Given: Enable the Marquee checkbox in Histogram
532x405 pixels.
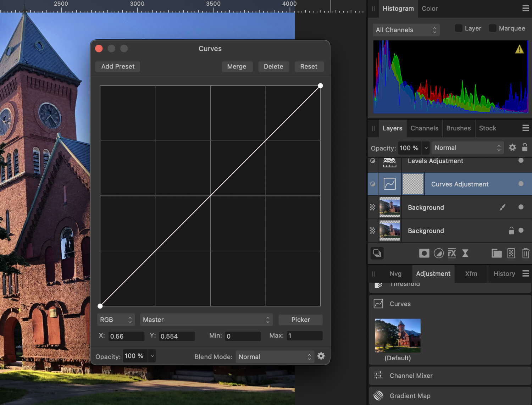Looking at the screenshot, I should [492, 28].
